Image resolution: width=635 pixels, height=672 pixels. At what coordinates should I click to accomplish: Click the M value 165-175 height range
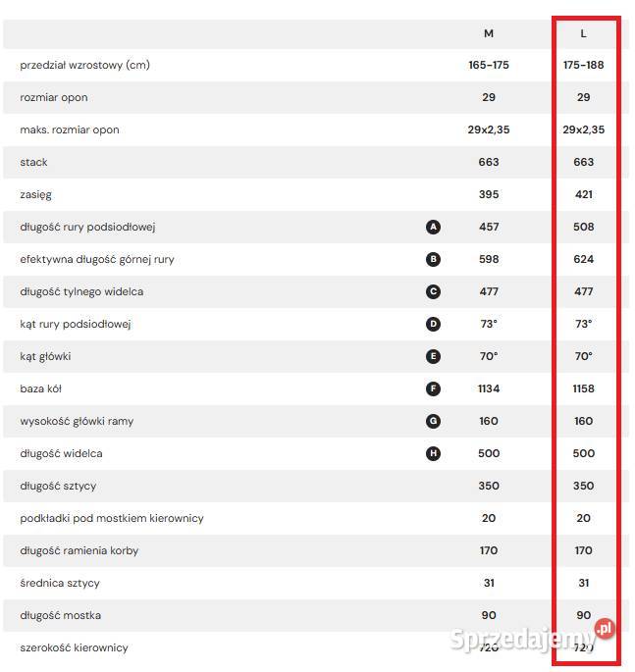(489, 65)
